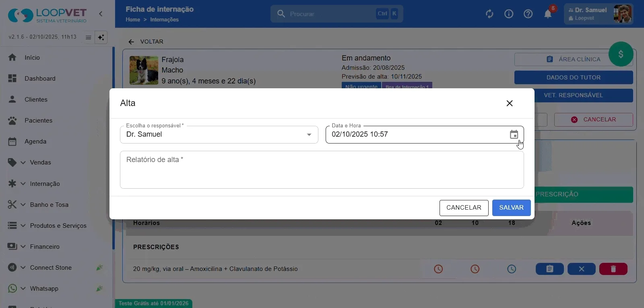Click the SALVAR button
This screenshot has height=308, width=644.
tap(511, 208)
